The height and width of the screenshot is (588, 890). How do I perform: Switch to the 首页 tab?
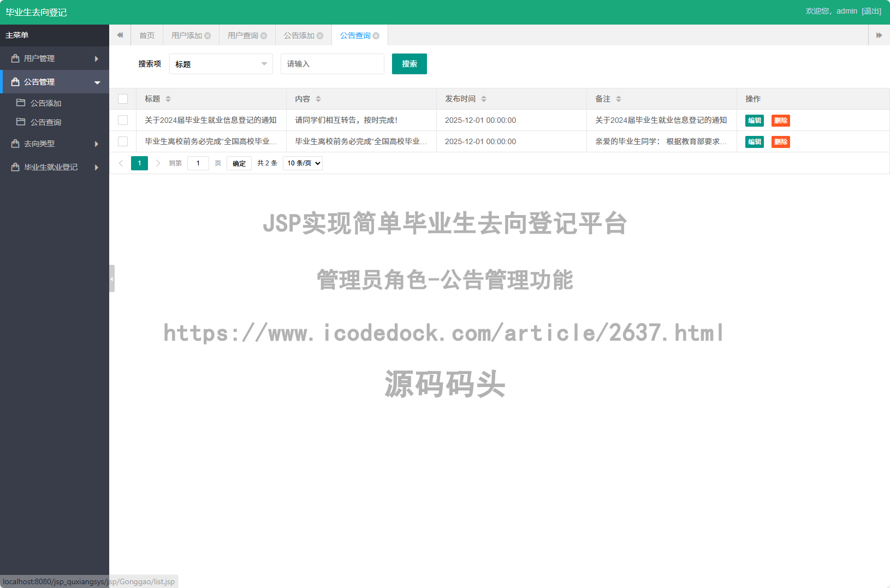point(146,35)
